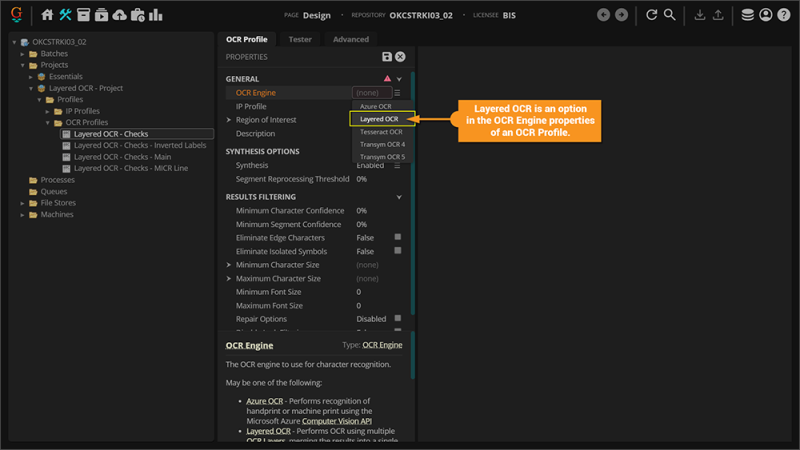Viewport: 800px width, 450px height.
Task: Open the Tasks play-folder icon
Action: 101,15
